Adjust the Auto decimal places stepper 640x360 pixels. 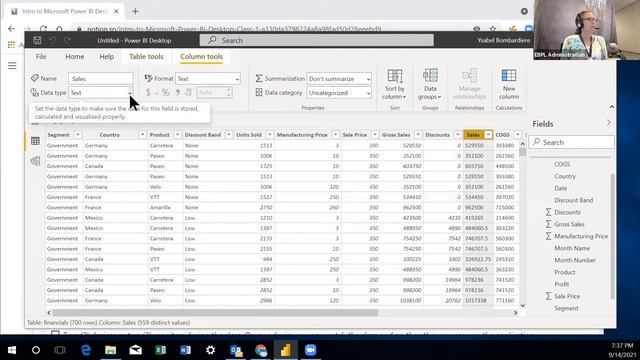(229, 93)
